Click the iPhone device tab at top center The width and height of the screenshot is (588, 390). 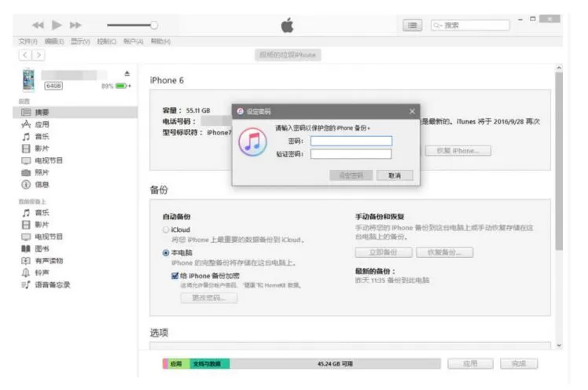(x=288, y=55)
